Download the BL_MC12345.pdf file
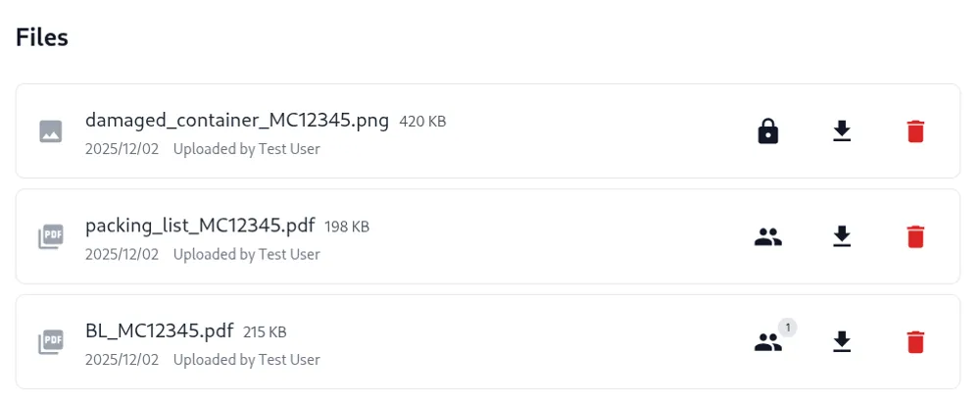 pos(842,342)
